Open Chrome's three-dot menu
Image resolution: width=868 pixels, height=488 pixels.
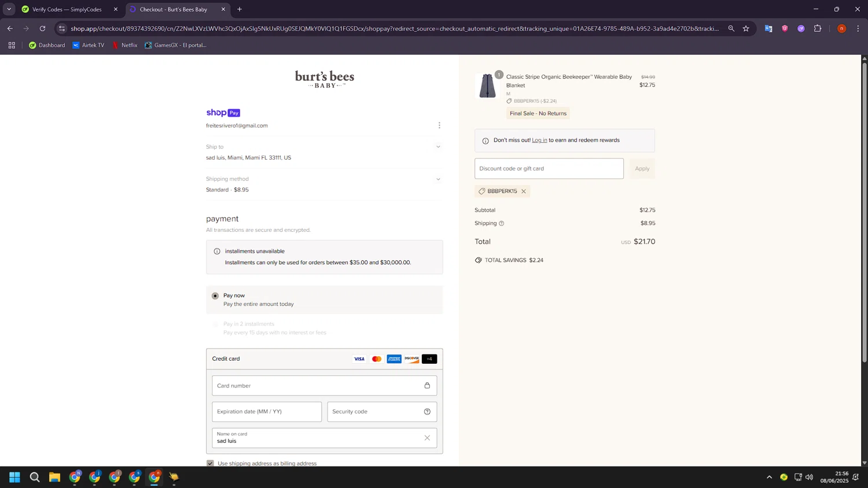pyautogui.click(x=858, y=28)
